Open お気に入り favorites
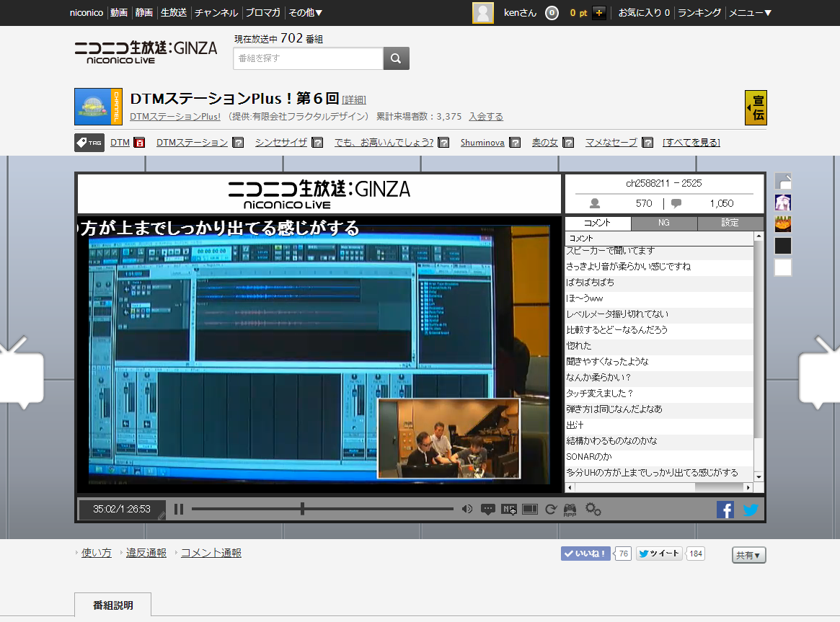The height and width of the screenshot is (622, 840). [x=644, y=12]
